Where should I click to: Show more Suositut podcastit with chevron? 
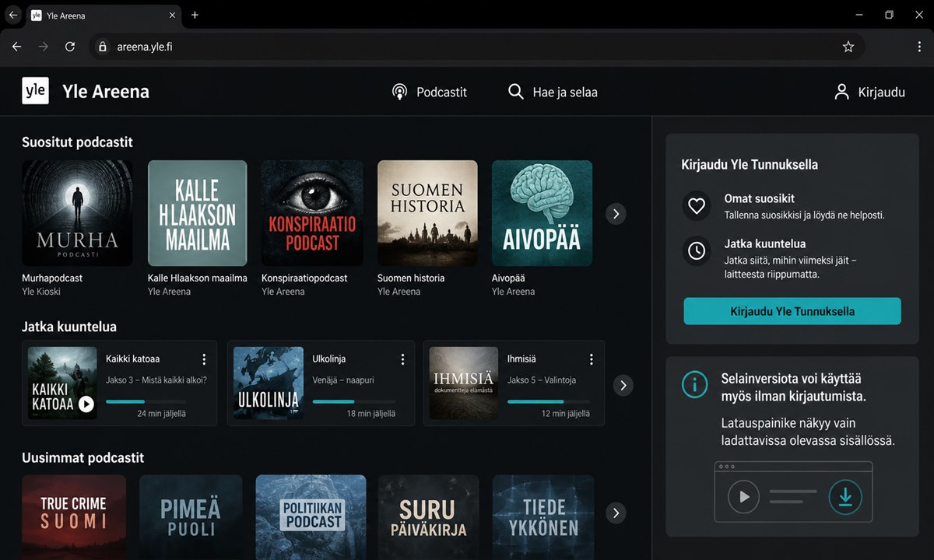[x=616, y=214]
